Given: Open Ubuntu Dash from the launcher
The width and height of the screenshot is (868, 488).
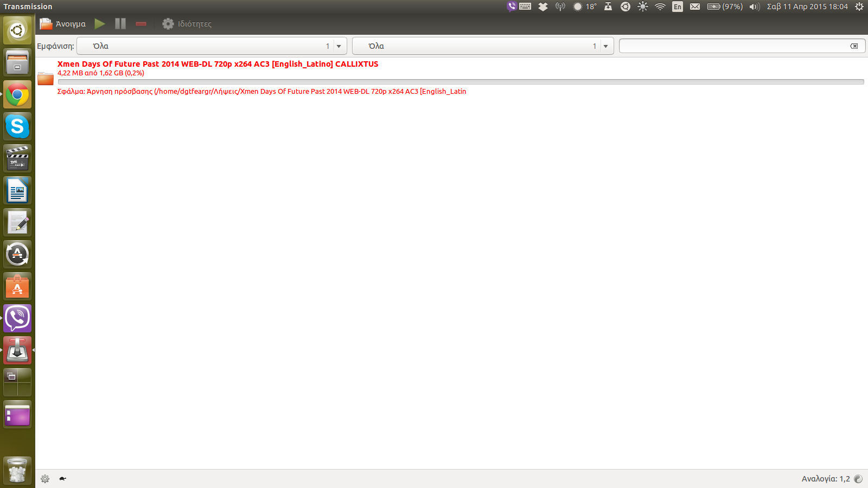Looking at the screenshot, I should pos(17,30).
